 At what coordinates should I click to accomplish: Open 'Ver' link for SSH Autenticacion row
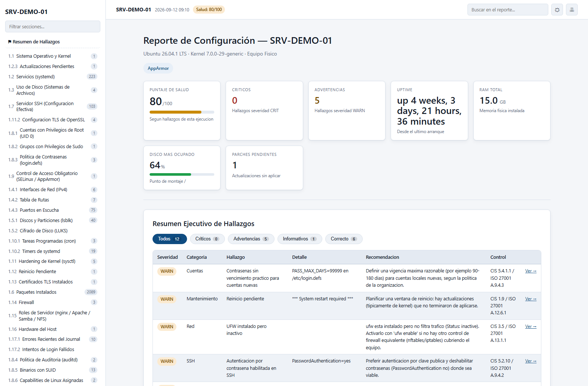pos(531,361)
